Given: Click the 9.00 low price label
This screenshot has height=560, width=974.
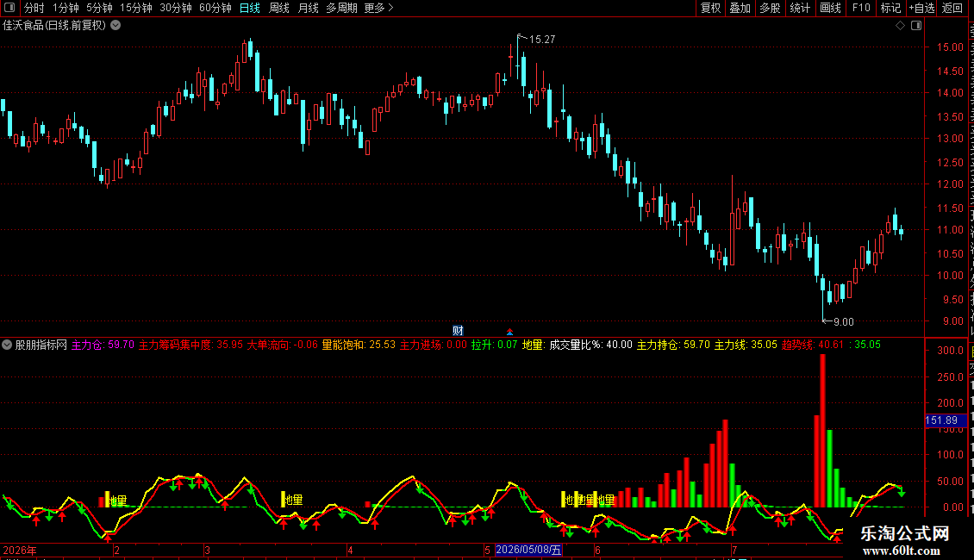Looking at the screenshot, I should pos(843,321).
